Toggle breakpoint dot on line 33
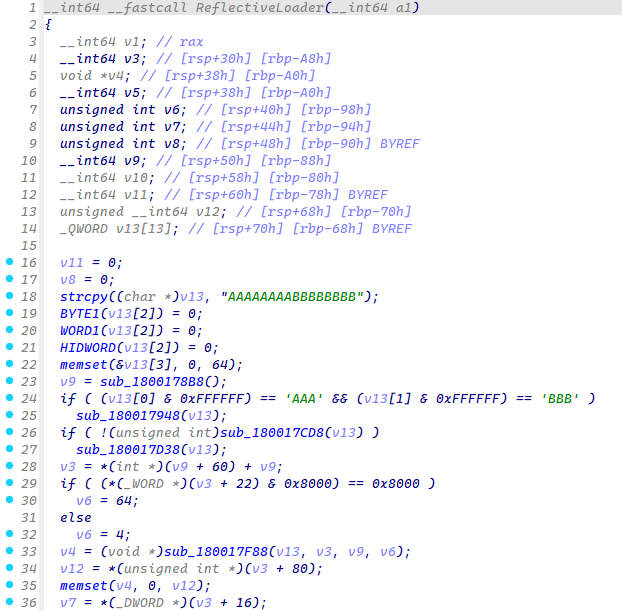The height and width of the screenshot is (611, 622). point(10,550)
